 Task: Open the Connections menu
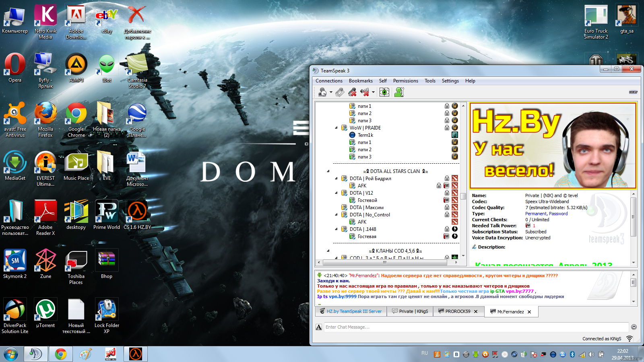click(329, 81)
